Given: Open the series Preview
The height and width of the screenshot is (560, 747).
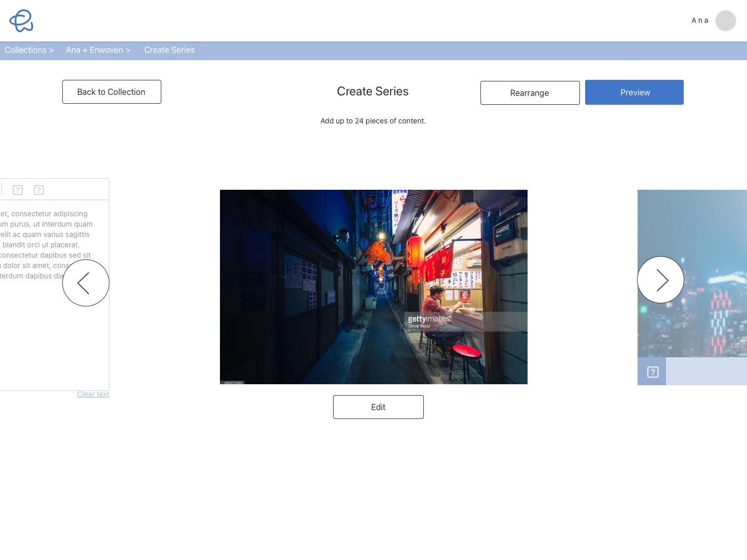Looking at the screenshot, I should point(634,92).
